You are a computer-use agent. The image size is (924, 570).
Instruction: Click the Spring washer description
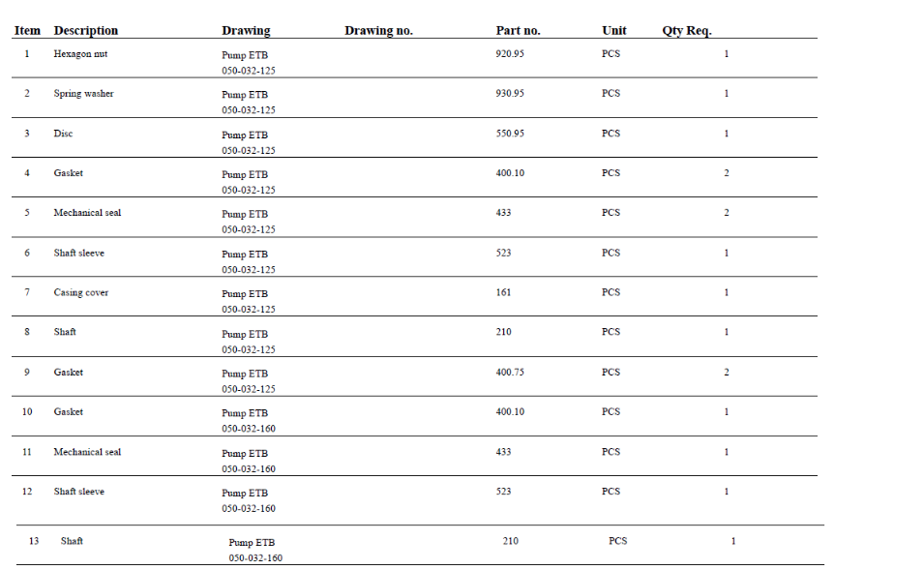click(83, 94)
